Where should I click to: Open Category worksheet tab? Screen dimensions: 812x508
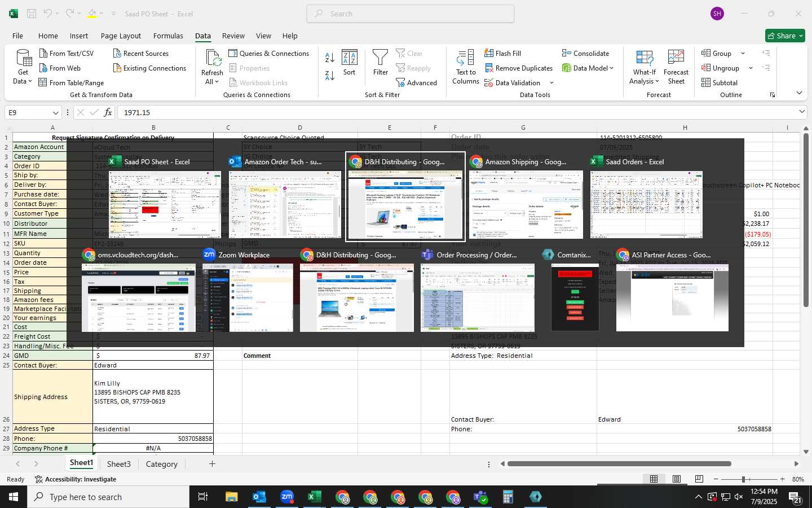[x=162, y=464]
